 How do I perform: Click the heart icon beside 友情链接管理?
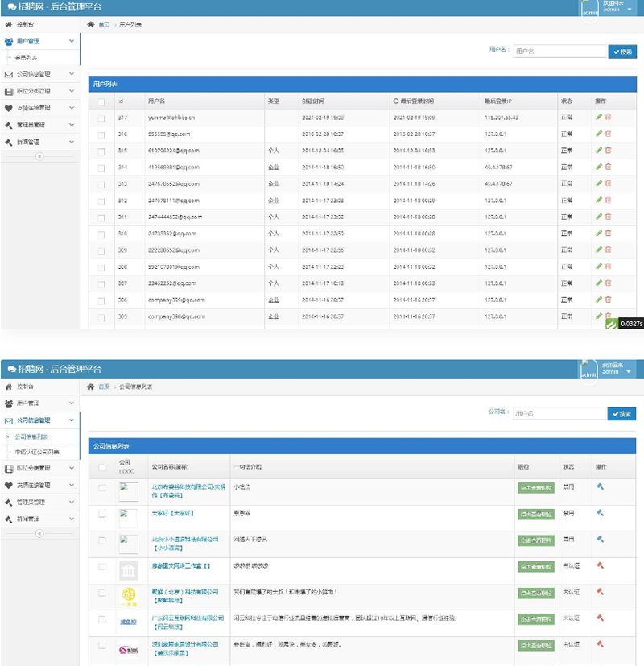pyautogui.click(x=9, y=107)
